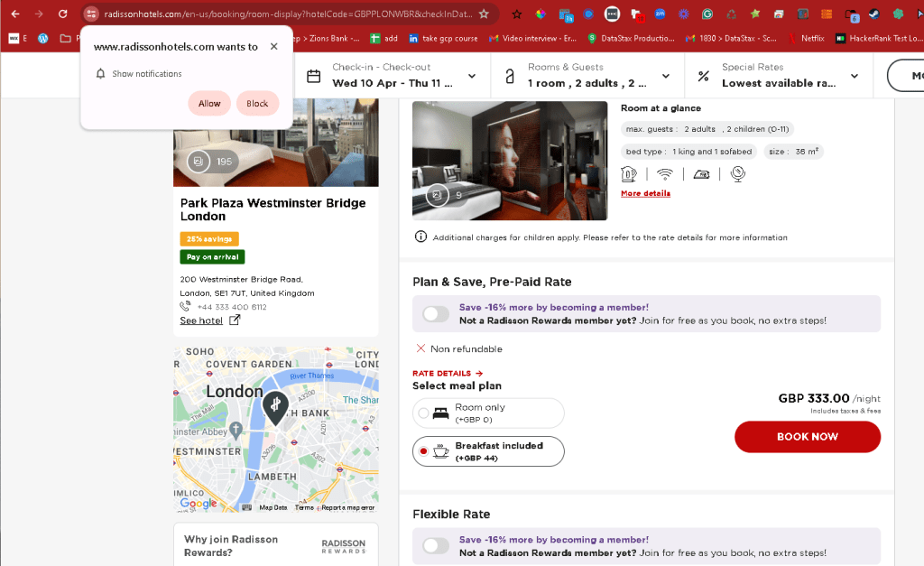Click the Park Plaza Westminster Bridge London title
924x566 pixels.
273,209
